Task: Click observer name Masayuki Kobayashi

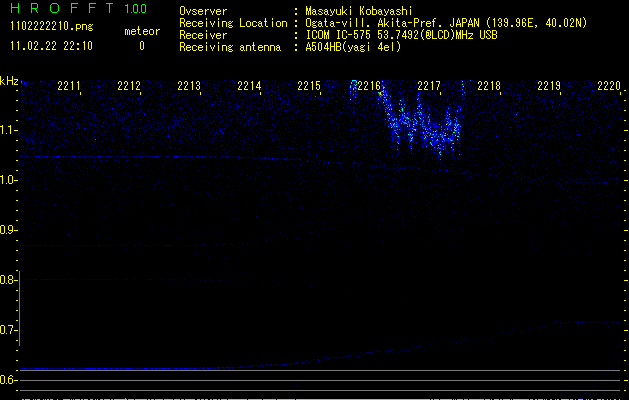Action: 359,11
